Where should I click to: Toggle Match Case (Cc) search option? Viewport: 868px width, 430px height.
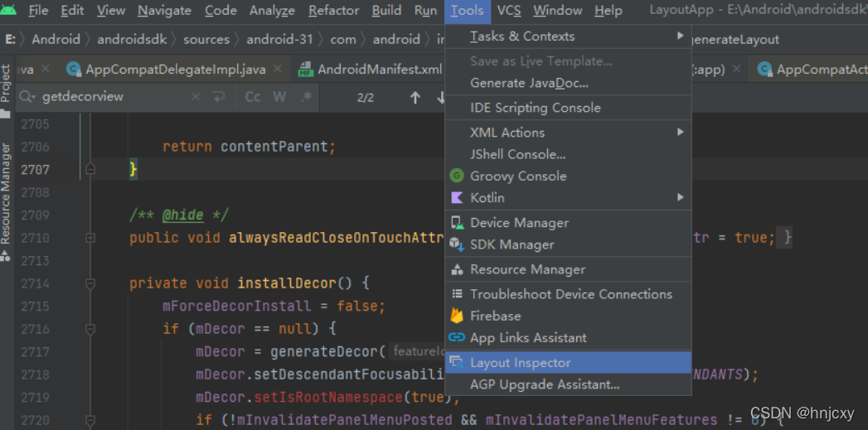point(253,98)
